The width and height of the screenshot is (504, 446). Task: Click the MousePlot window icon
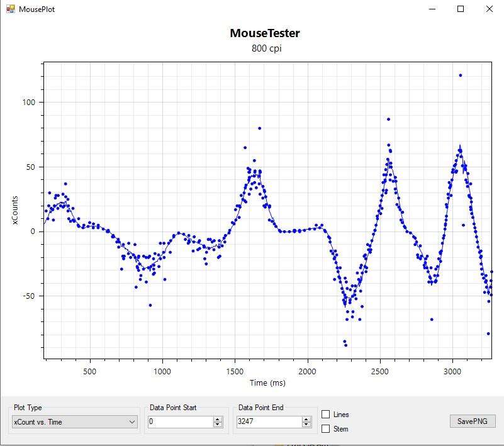tap(10, 9)
